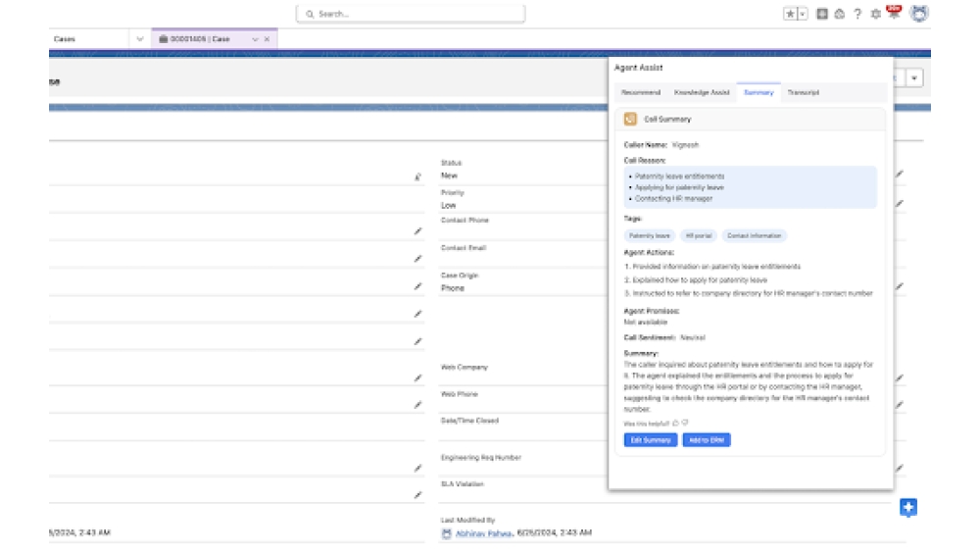Click the Case Origin value Phone

click(453, 288)
